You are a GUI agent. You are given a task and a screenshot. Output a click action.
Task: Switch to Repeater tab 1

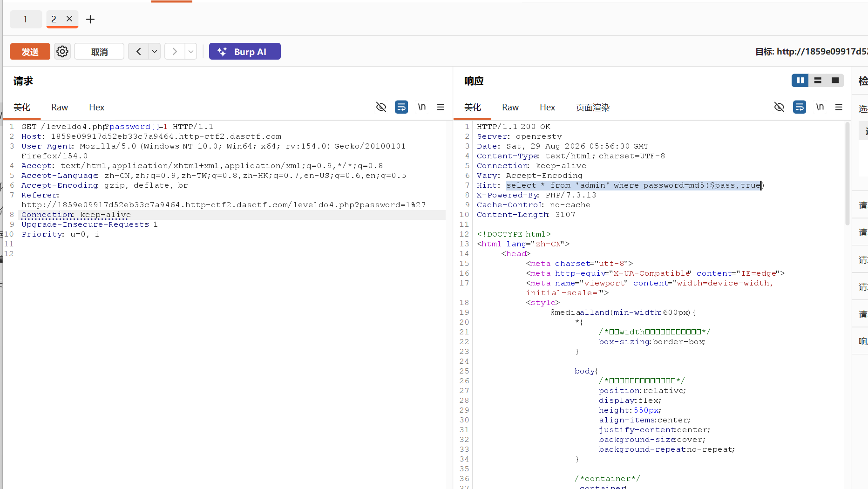(x=26, y=19)
